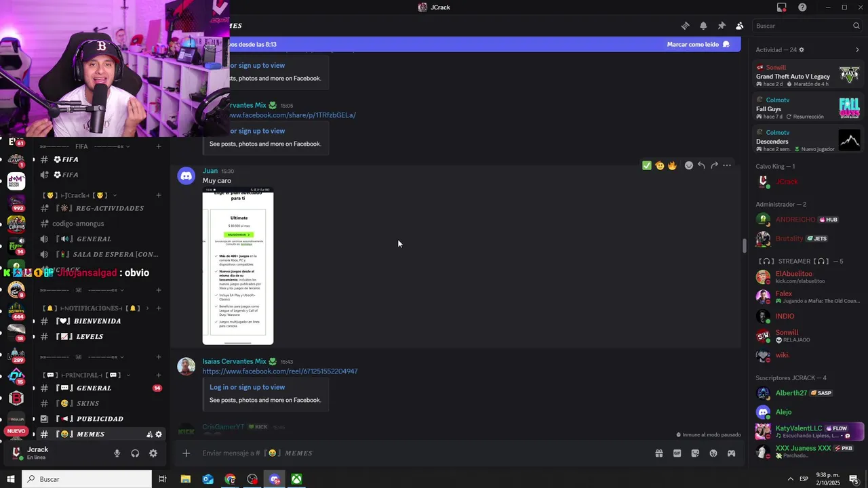Add channel plus next to FIFA category
The width and height of the screenshot is (868, 488).
click(159, 146)
